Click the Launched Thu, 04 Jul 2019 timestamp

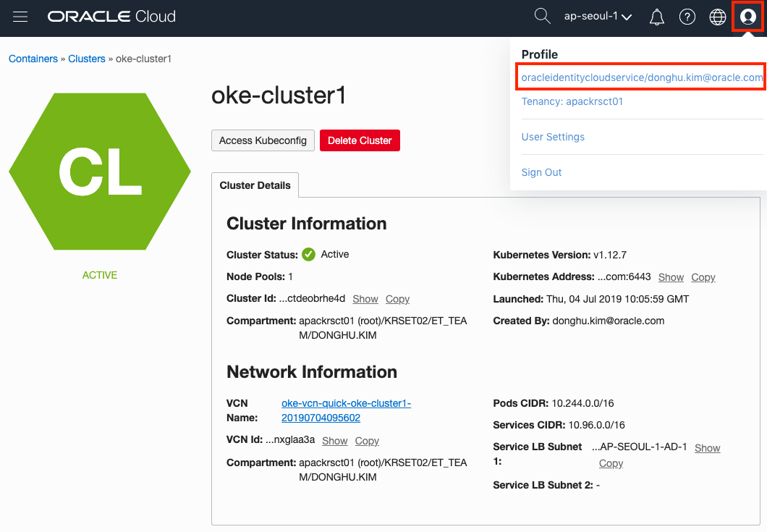point(617,299)
